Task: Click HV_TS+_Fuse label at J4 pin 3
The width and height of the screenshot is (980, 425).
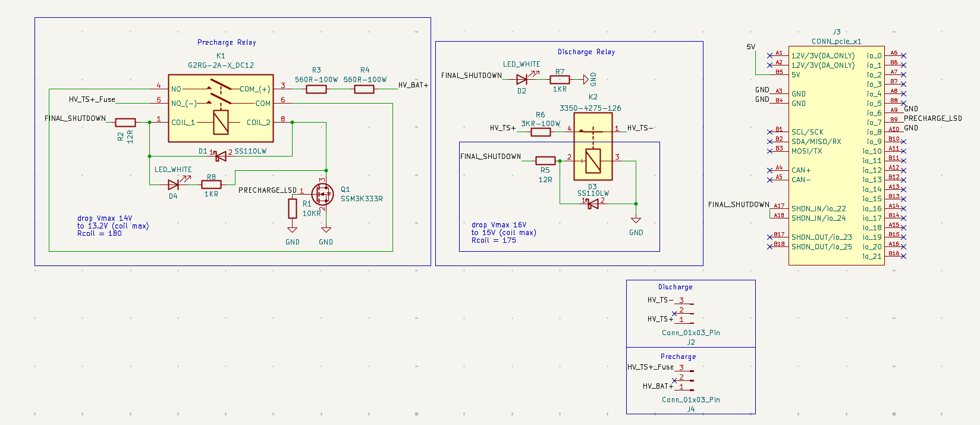Action: [651, 367]
